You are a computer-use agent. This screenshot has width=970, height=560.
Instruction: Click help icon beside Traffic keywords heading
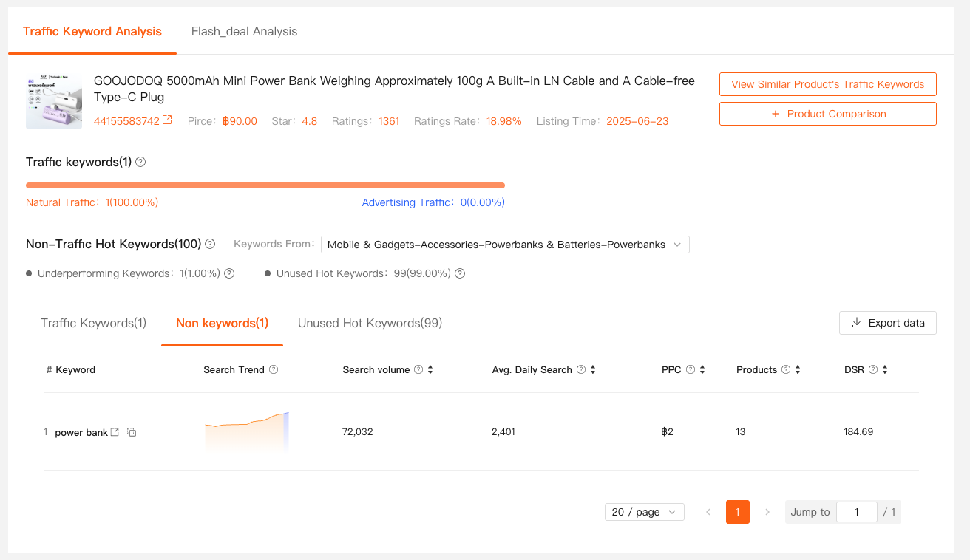pos(140,162)
